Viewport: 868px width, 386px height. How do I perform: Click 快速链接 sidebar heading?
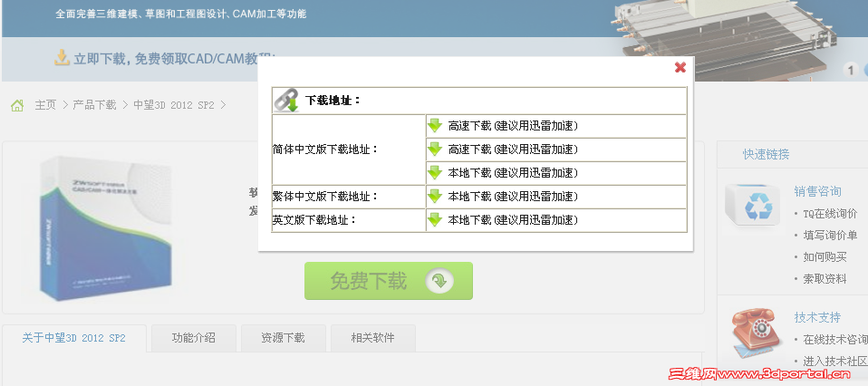coord(767,155)
